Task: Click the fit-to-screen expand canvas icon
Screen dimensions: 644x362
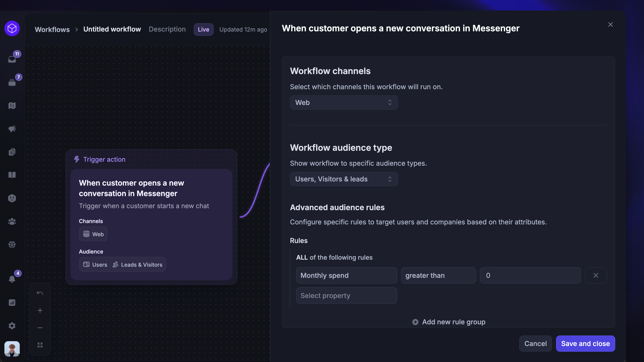Action: tap(40, 345)
